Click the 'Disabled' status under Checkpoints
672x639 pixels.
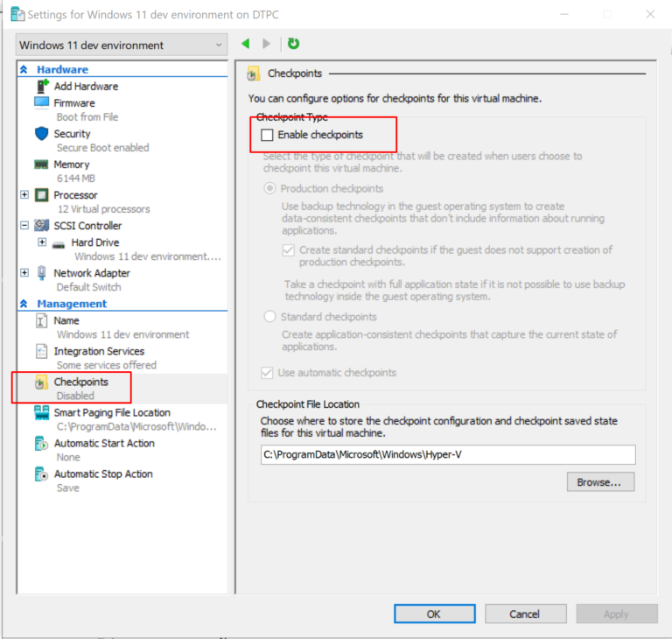point(75,396)
